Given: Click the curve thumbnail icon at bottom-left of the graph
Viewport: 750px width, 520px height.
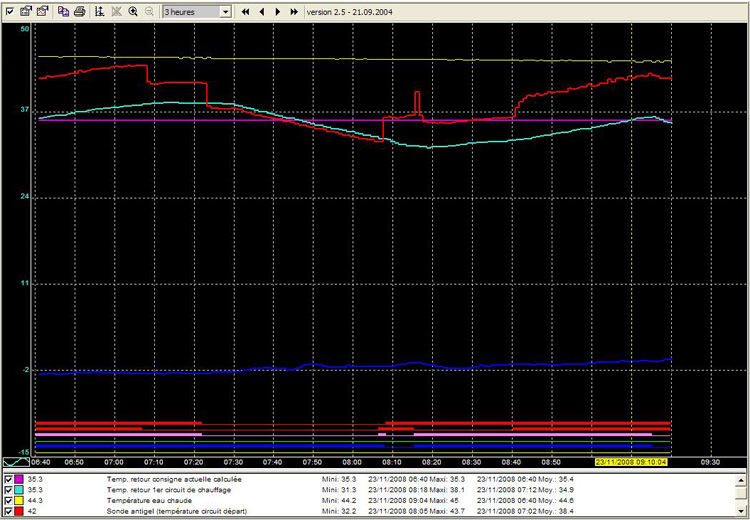Looking at the screenshot, I should pos(15,463).
